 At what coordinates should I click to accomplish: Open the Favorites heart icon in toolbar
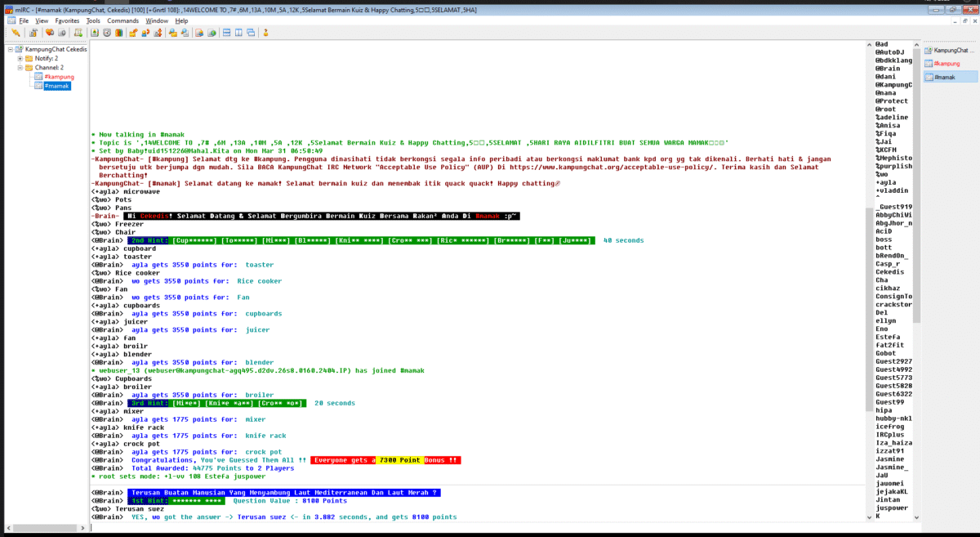pyautogui.click(x=50, y=33)
